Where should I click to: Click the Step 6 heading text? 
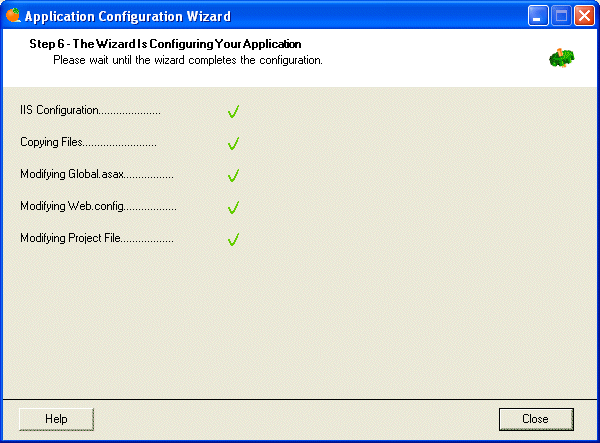[x=165, y=44]
